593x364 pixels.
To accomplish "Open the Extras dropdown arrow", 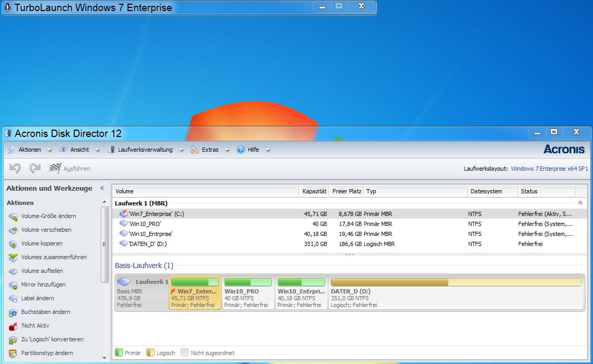I will coord(227,150).
